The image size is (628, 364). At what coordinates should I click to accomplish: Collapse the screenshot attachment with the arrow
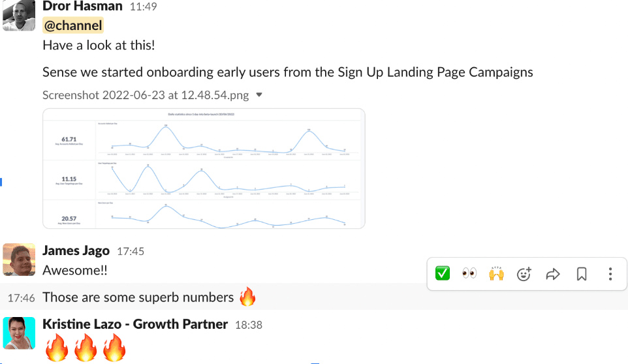[x=259, y=95]
